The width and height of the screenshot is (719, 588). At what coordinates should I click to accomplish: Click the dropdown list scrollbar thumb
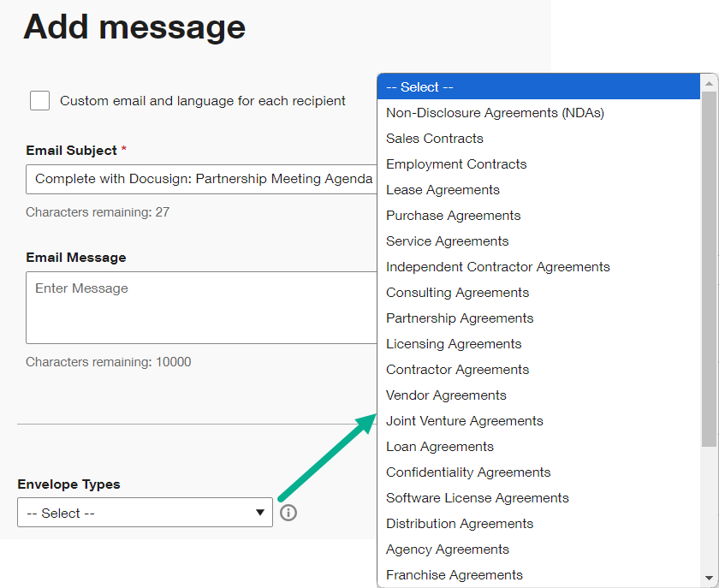pyautogui.click(x=710, y=265)
